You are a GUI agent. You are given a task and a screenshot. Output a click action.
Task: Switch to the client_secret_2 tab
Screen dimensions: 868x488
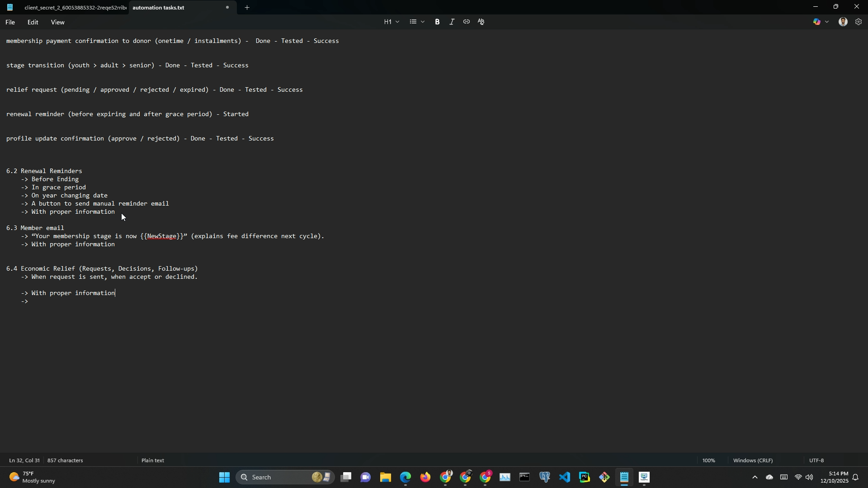(75, 8)
